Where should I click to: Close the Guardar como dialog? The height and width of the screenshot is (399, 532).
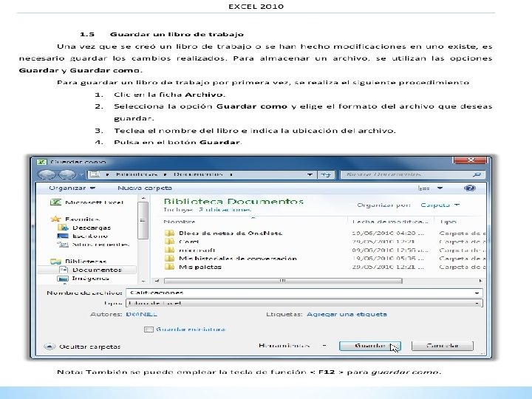click(471, 160)
